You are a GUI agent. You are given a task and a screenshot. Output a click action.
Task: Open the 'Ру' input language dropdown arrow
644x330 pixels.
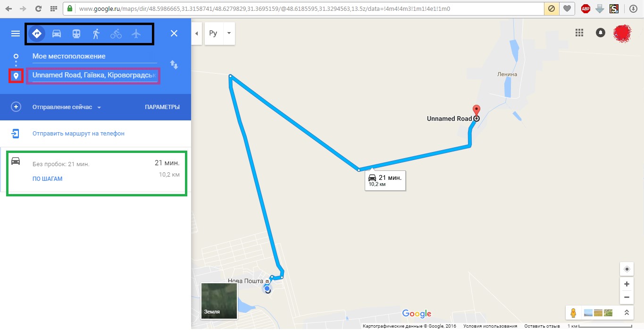228,34
